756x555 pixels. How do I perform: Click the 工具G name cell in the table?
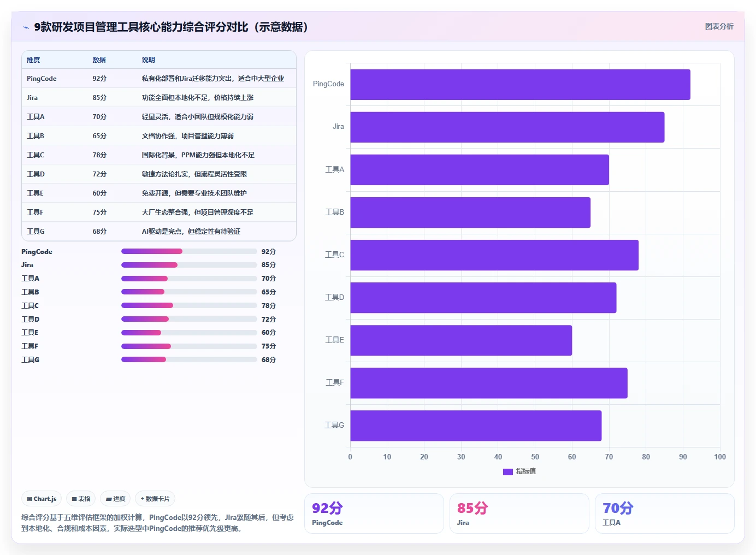[x=36, y=232]
